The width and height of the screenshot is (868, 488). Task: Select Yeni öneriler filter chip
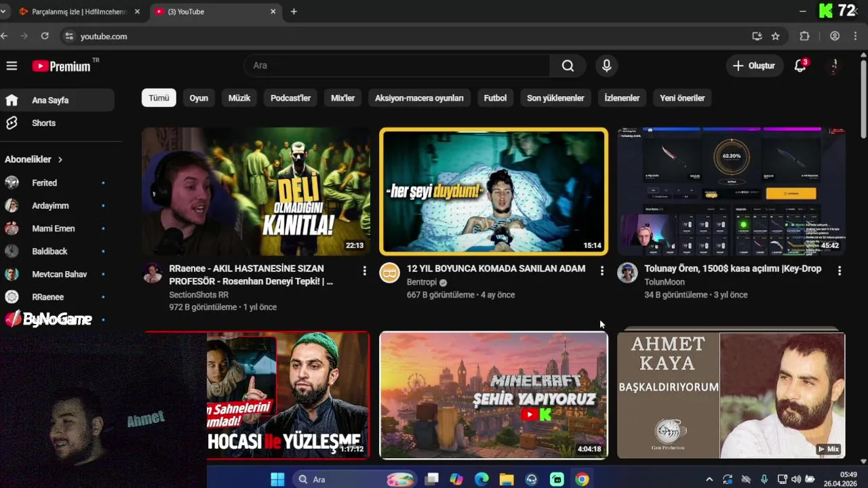(x=682, y=98)
